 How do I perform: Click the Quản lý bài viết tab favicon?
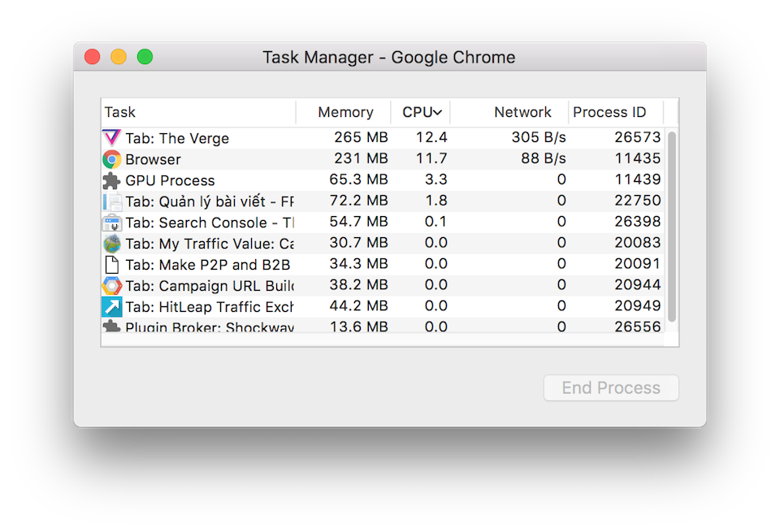pyautogui.click(x=111, y=201)
